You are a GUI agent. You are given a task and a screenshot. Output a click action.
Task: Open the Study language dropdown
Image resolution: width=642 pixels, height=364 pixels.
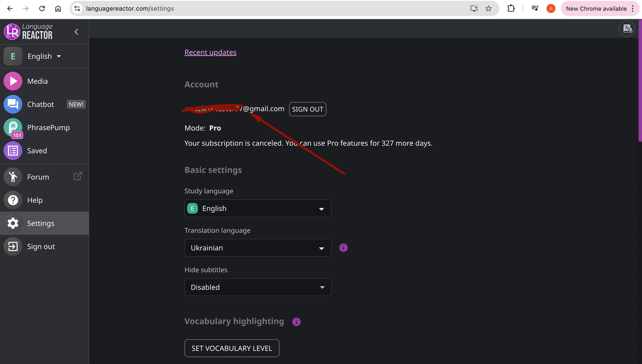click(258, 208)
